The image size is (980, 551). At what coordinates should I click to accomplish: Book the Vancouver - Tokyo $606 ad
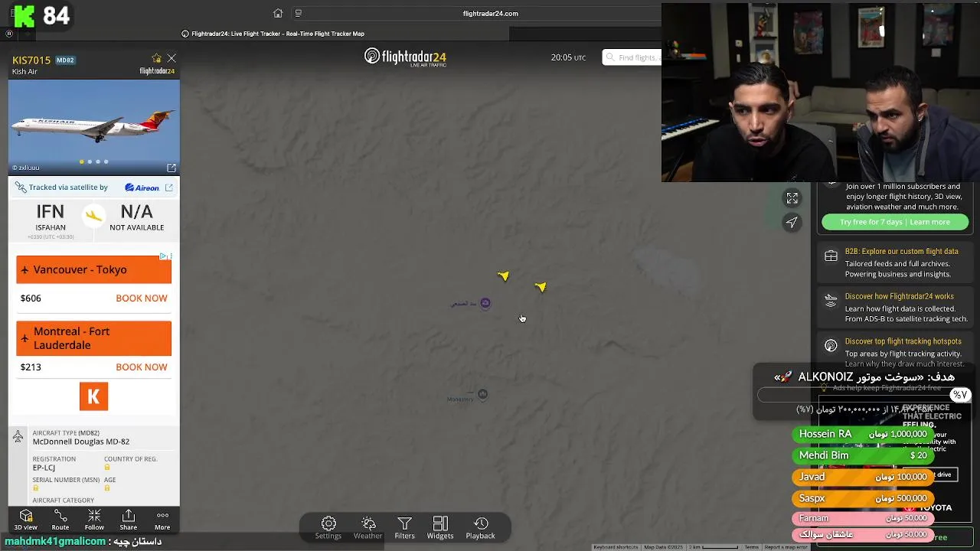[141, 298]
